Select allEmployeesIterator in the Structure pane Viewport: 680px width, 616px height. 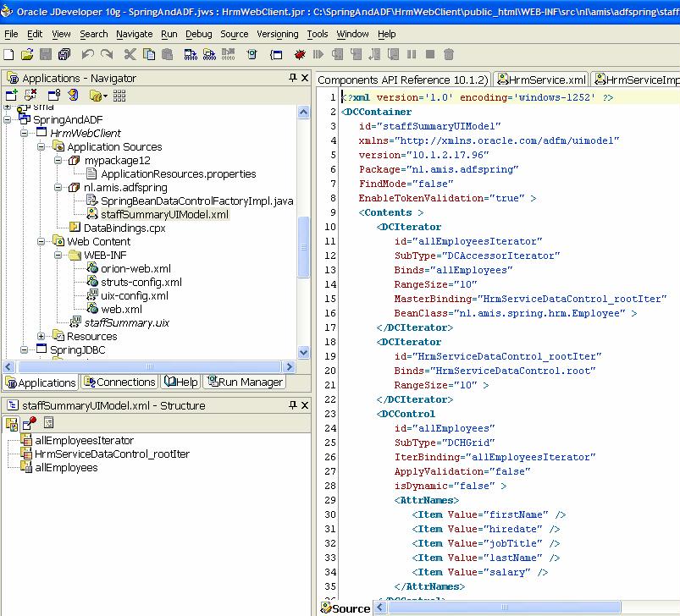pos(84,440)
